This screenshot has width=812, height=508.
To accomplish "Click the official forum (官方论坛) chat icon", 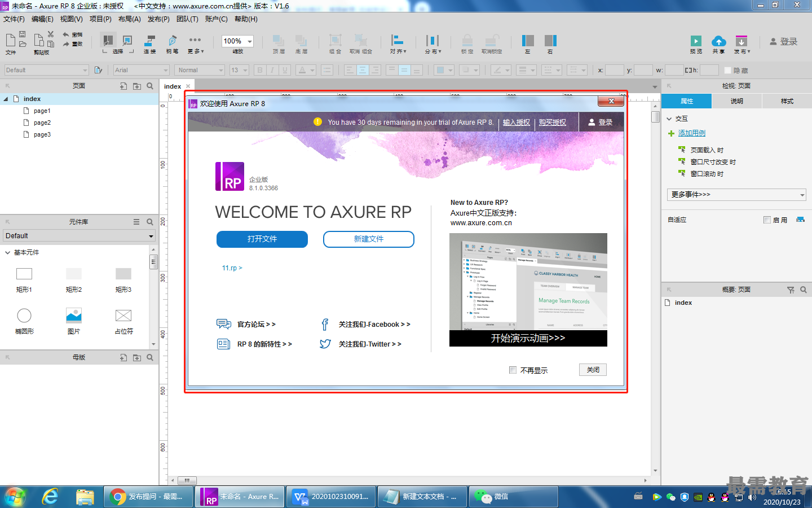I will (224, 324).
